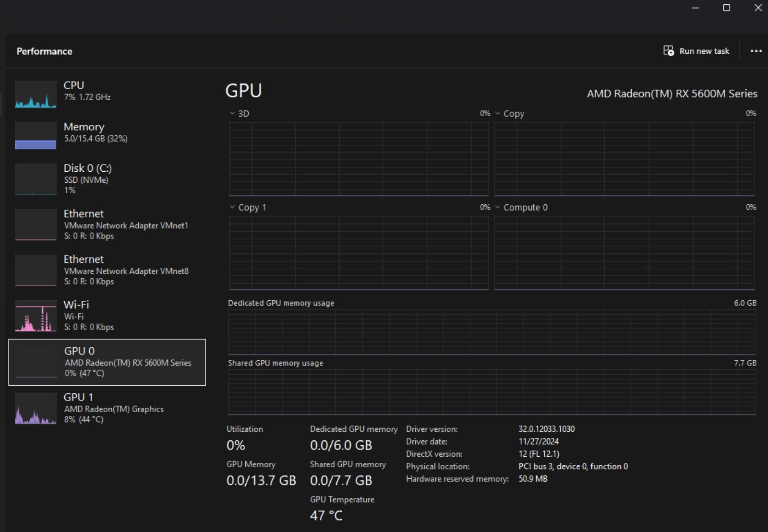Click the CPU usage mini graph thumbnail
This screenshot has height=532, width=768.
(36, 94)
